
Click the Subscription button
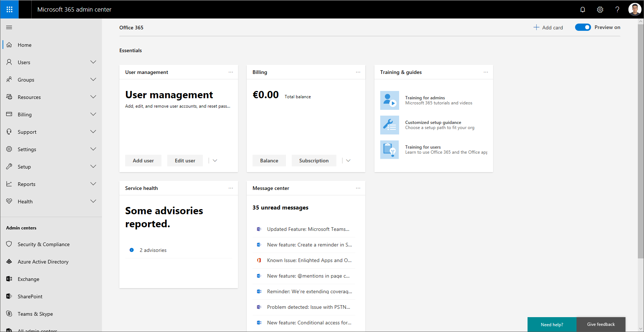314,161
